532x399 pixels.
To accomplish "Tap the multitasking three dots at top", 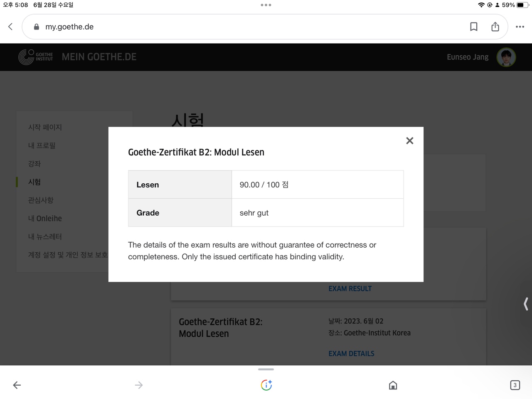I will coord(266,5).
